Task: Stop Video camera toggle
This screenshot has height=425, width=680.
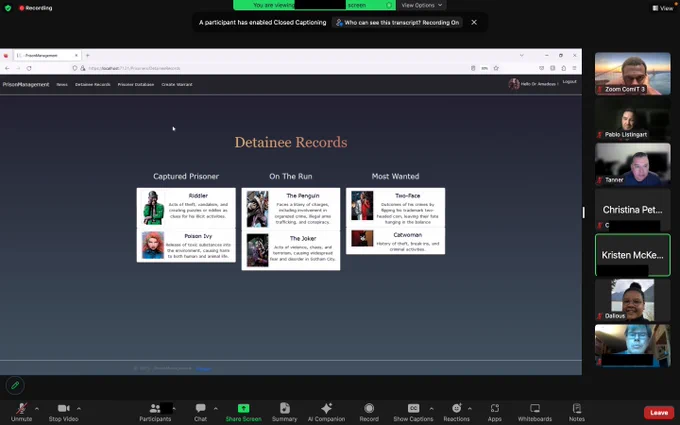Action: coord(64,412)
